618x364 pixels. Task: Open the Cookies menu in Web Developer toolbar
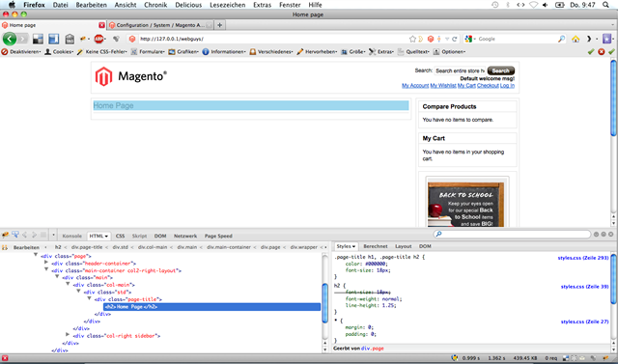[59, 51]
